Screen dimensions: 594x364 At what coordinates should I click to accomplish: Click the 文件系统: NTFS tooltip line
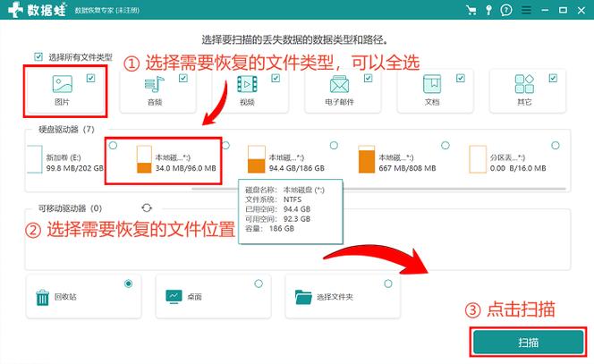[x=274, y=199]
